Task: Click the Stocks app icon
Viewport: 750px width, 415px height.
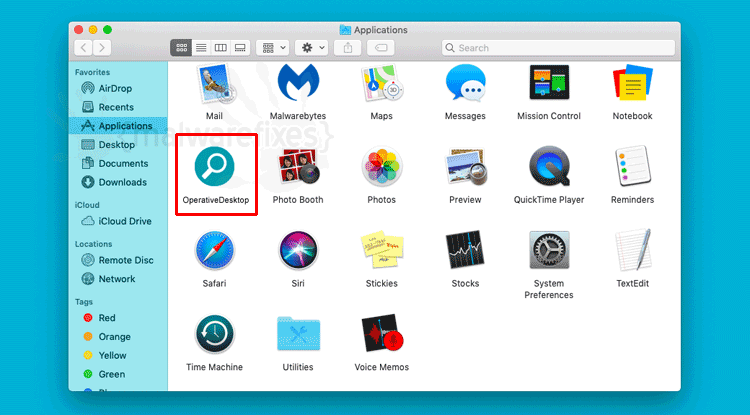Action: [x=465, y=250]
